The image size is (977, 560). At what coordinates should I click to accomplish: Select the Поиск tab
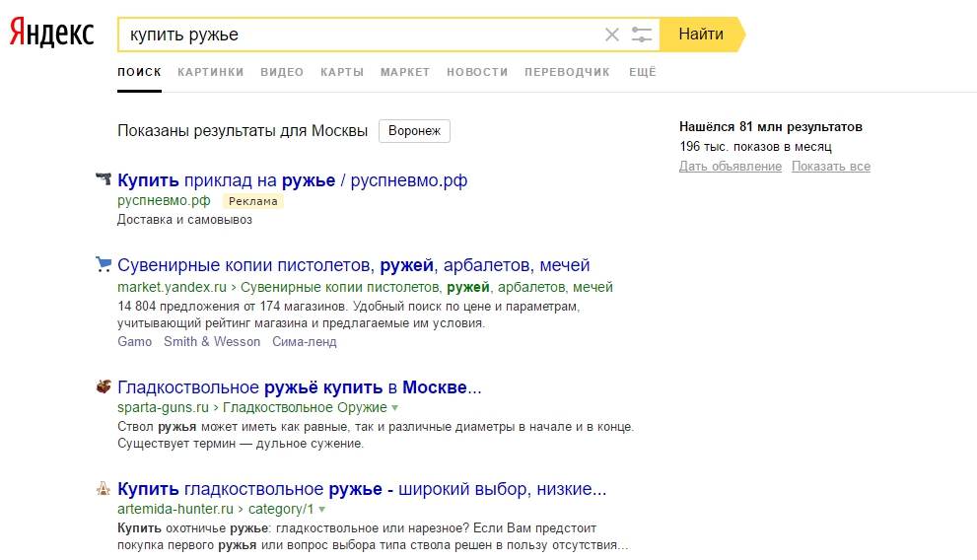140,72
